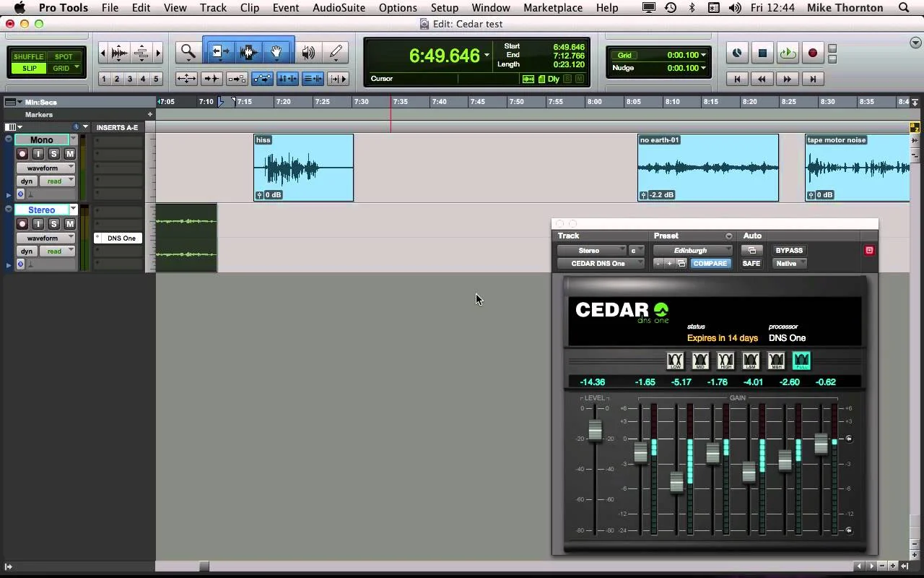Select the LOW band filter in CEDAR

pyautogui.click(x=675, y=361)
